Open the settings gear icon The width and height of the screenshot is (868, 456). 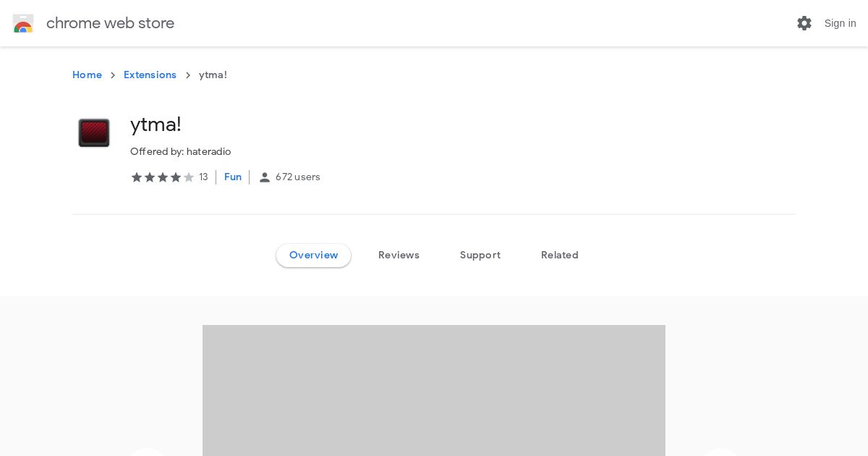pyautogui.click(x=804, y=23)
